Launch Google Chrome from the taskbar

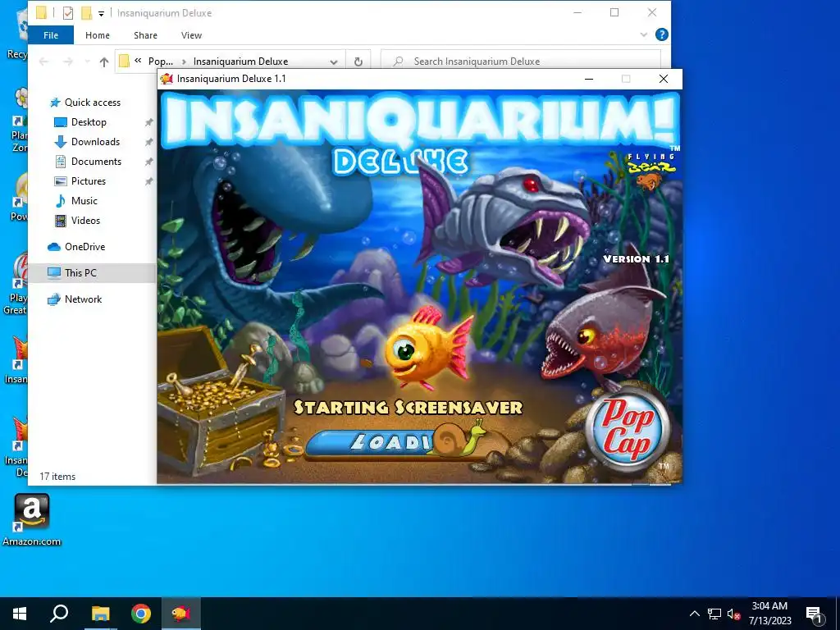coord(141,614)
